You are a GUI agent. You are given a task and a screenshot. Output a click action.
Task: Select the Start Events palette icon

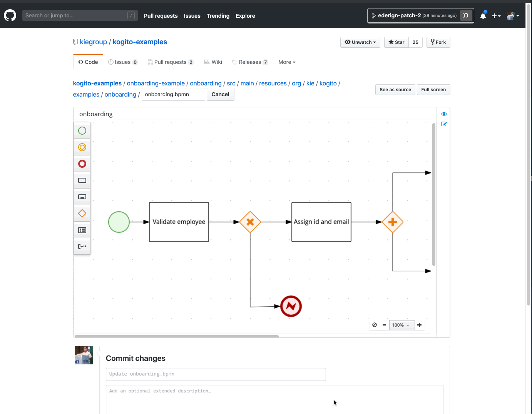pyautogui.click(x=82, y=131)
